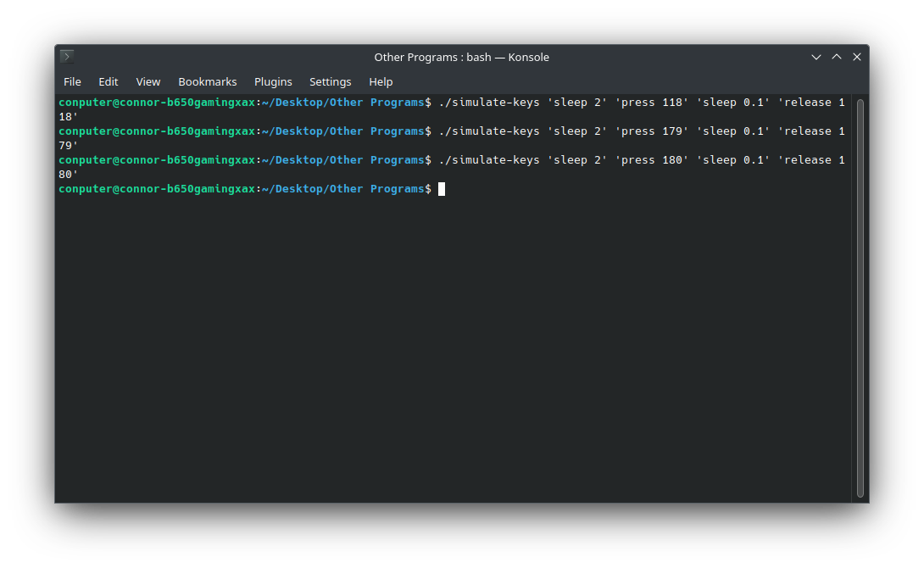Click the terminal vertical scrollbar

pyautogui.click(x=860, y=298)
